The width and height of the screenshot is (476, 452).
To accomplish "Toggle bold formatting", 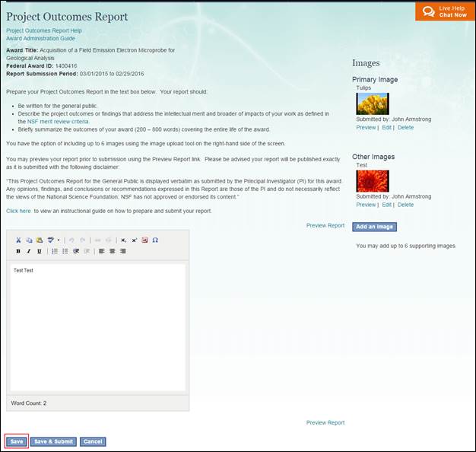I will click(x=18, y=251).
